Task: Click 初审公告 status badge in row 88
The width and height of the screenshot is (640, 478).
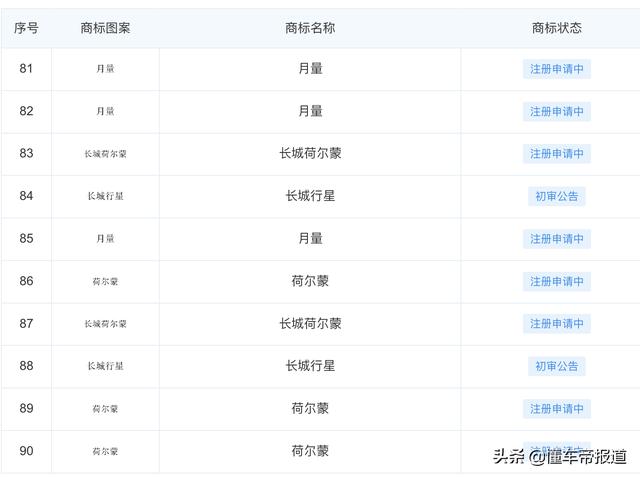Action: click(x=557, y=366)
